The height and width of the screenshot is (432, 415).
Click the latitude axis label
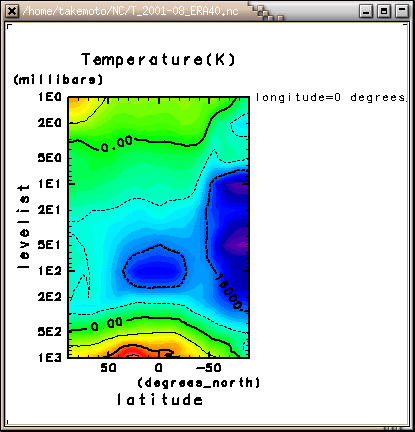[160, 399]
